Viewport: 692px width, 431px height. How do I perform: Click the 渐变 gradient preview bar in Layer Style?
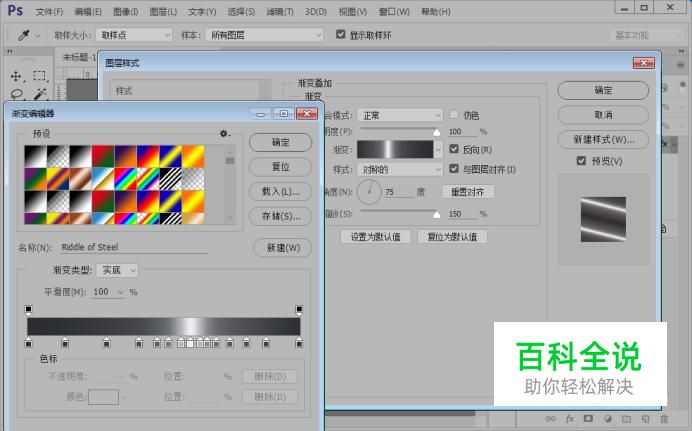pos(395,150)
